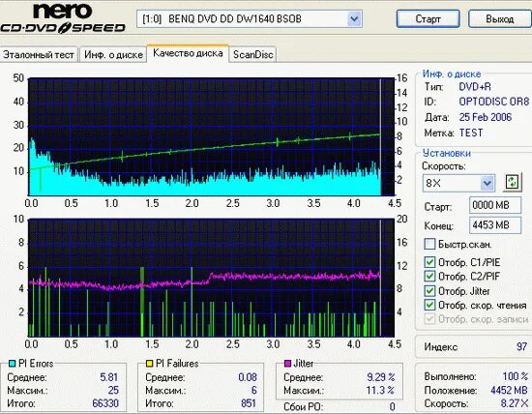Open the BENQ drive selection dropdown
The image size is (532, 414).
354,18
